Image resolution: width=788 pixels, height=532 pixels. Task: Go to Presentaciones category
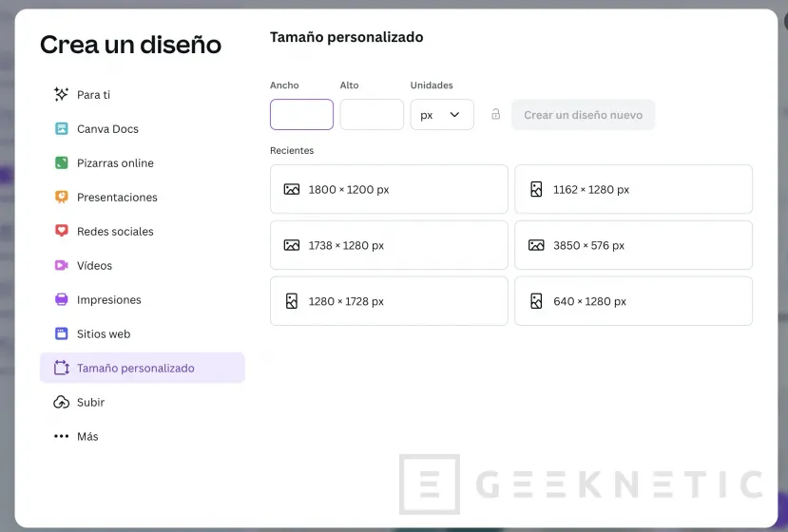(143, 197)
